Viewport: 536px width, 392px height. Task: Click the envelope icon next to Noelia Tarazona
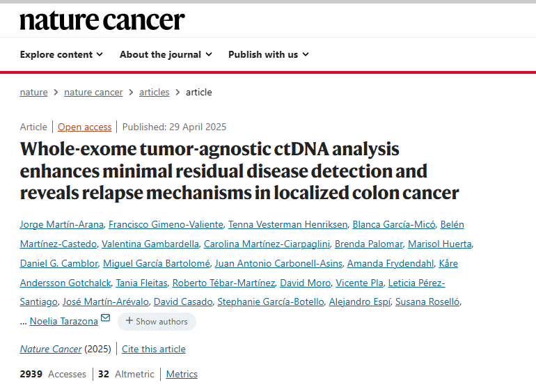coord(106,317)
